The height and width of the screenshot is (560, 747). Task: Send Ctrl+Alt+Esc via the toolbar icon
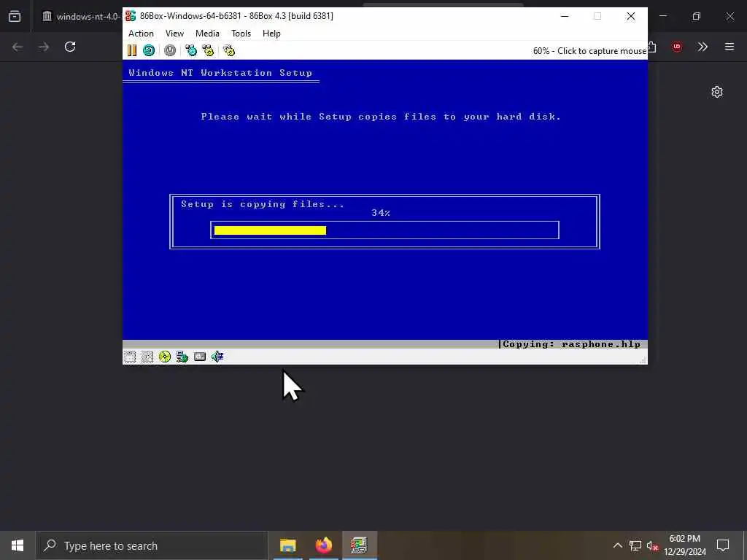click(x=208, y=50)
